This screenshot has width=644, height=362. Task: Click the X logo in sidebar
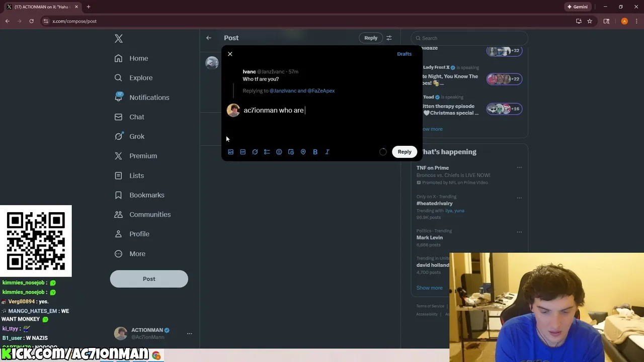coord(118,38)
